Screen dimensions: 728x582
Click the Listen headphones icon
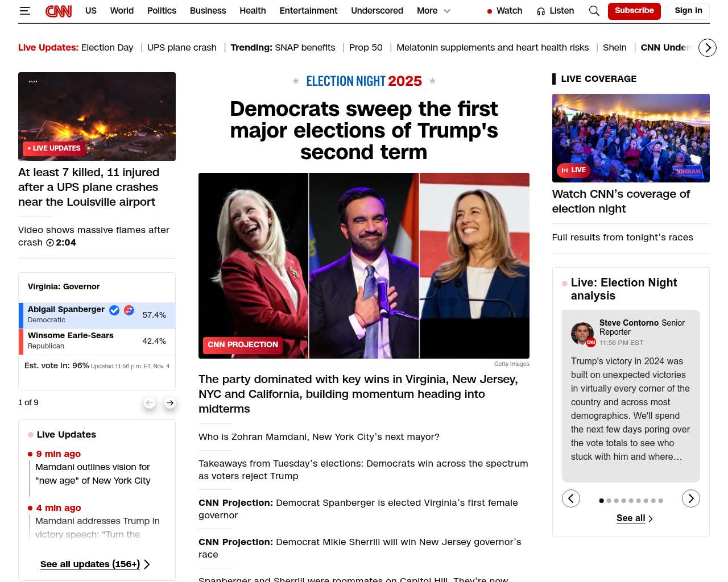pyautogui.click(x=541, y=11)
